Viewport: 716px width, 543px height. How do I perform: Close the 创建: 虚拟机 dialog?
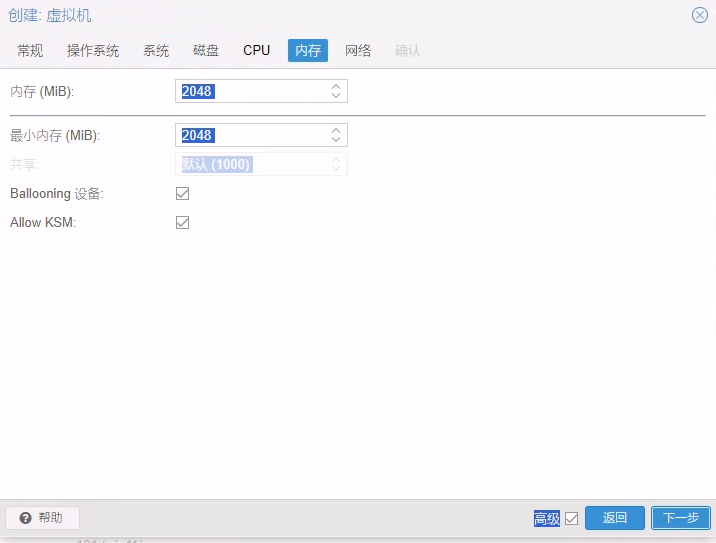click(x=700, y=15)
